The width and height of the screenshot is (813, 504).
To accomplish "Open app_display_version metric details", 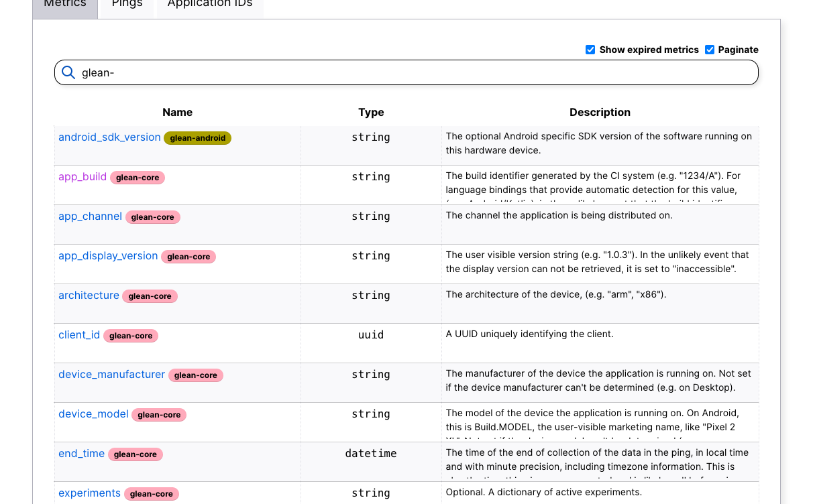I will tap(108, 255).
